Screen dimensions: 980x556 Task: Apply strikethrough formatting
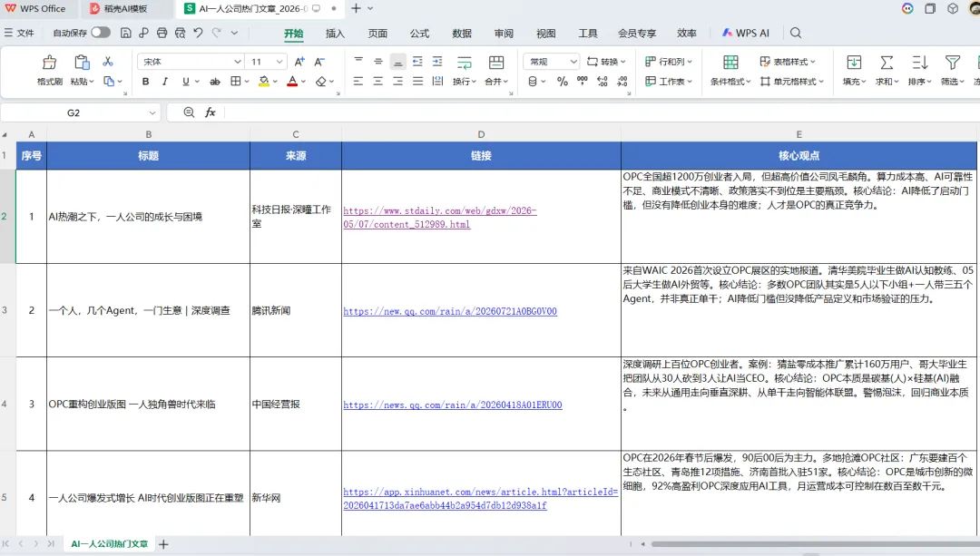(214, 82)
